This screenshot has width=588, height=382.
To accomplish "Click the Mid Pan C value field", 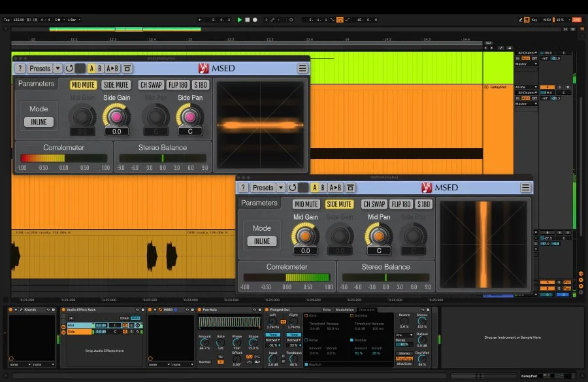I will [379, 251].
